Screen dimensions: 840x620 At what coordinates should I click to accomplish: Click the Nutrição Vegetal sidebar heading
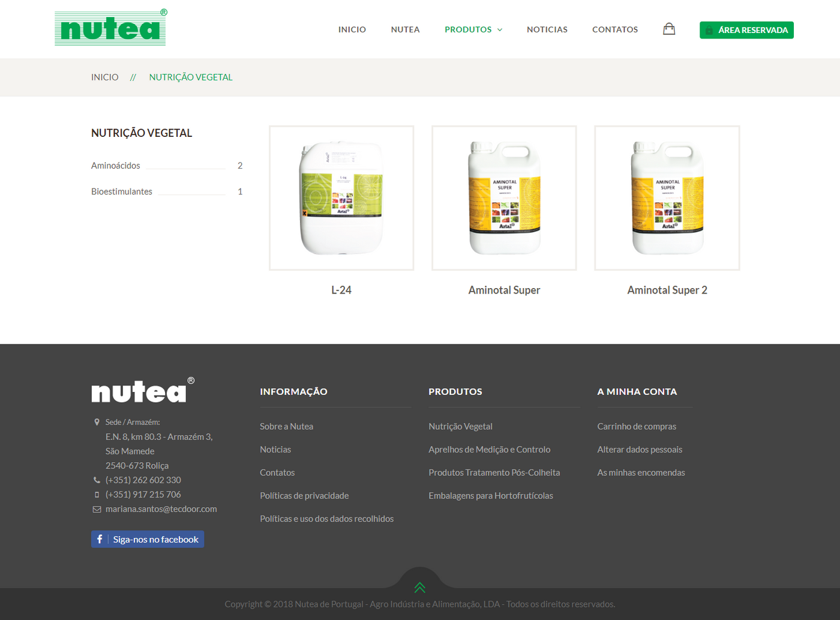tap(142, 133)
